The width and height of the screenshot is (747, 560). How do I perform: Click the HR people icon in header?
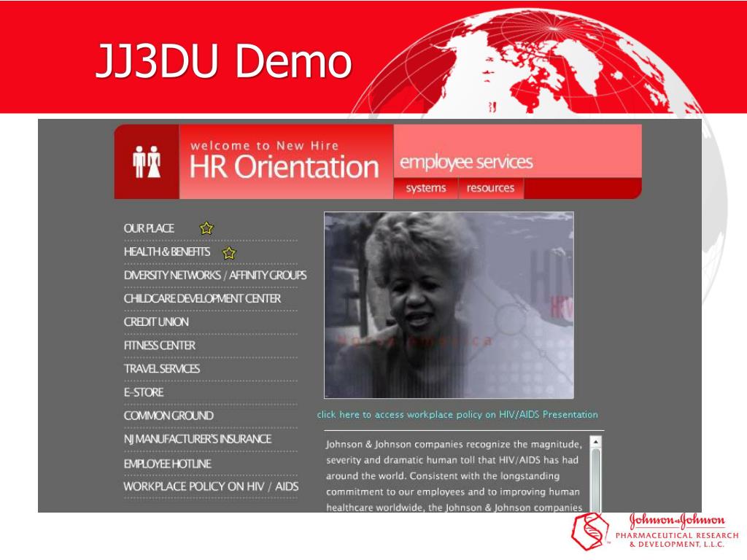[147, 162]
